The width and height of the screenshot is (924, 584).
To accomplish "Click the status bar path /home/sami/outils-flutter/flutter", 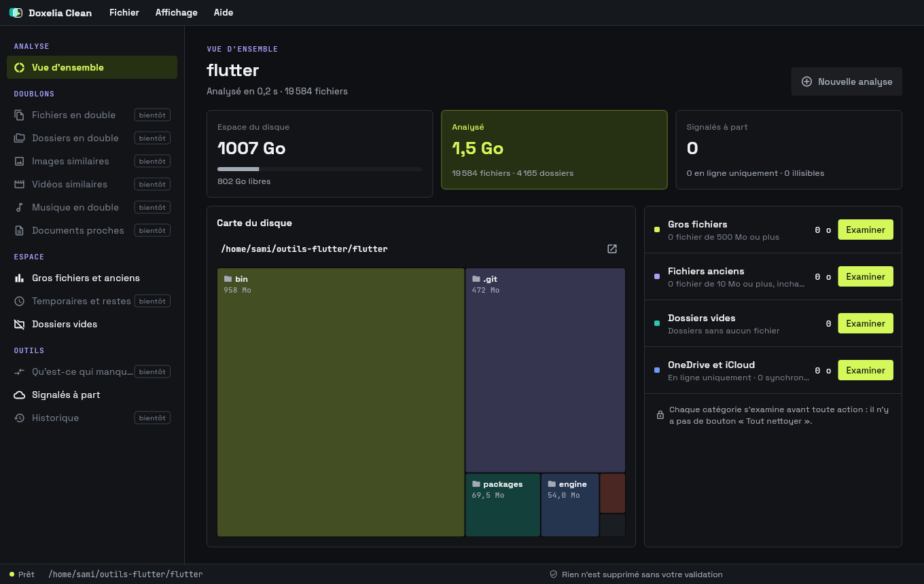I will tap(126, 574).
